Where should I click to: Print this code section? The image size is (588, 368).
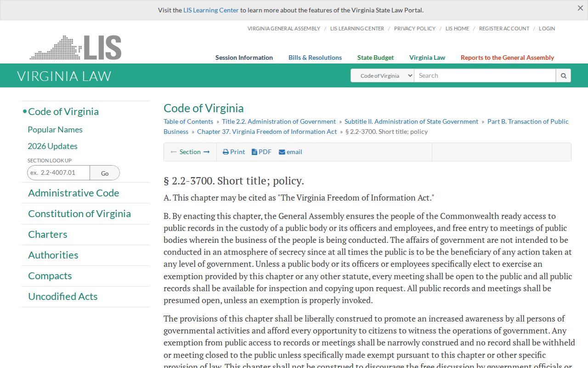point(234,152)
